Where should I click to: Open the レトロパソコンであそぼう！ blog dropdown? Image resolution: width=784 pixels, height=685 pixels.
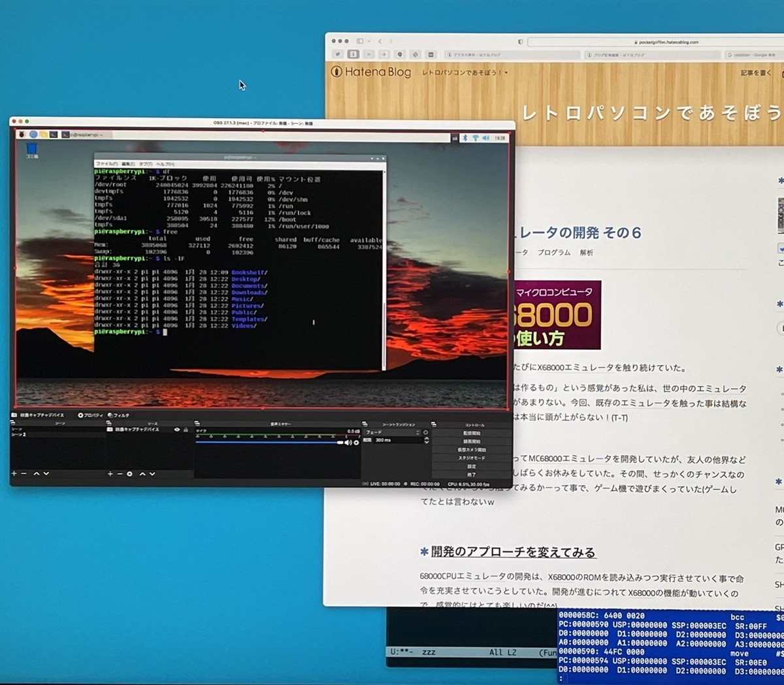(465, 72)
